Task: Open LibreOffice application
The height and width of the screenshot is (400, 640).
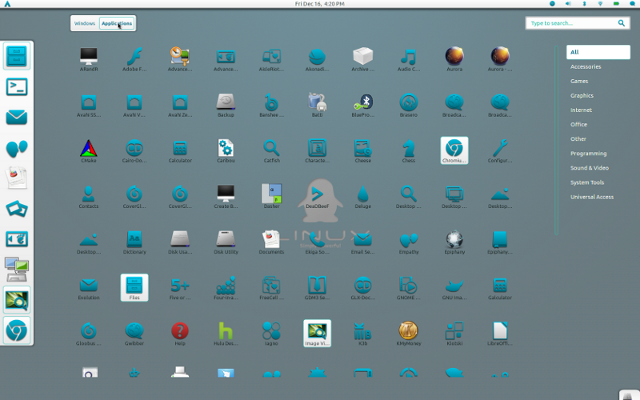Action: tap(500, 333)
